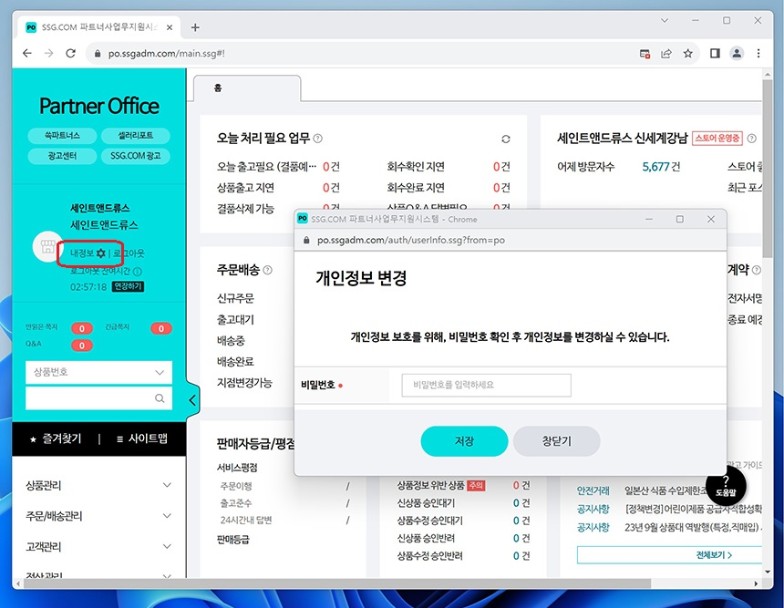
Task: Collapse the sidebar with left arrow handle
Action: pos(193,400)
